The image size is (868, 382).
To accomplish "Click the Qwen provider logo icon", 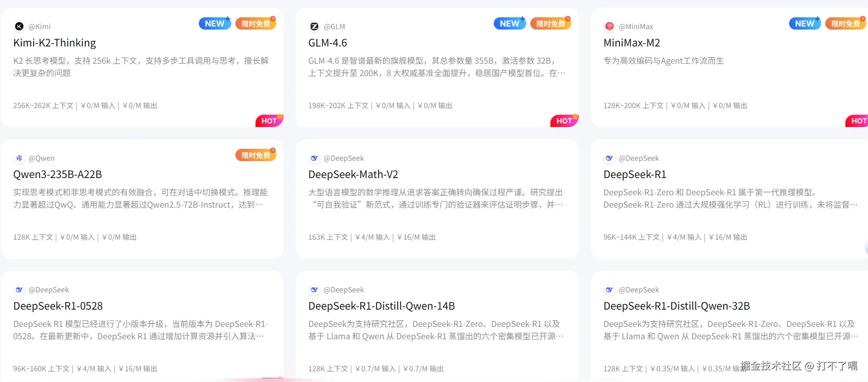I will coord(19,158).
